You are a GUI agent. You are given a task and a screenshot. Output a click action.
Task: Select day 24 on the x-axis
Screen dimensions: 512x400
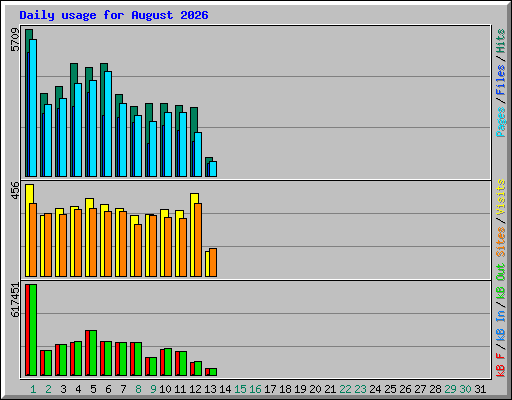[x=375, y=389]
